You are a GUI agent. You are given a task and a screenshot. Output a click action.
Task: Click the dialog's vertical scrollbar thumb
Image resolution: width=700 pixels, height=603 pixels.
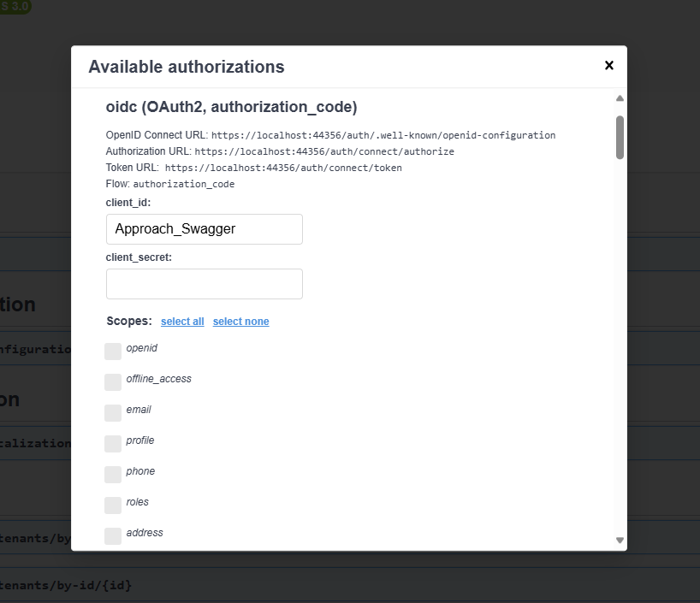[x=620, y=137]
